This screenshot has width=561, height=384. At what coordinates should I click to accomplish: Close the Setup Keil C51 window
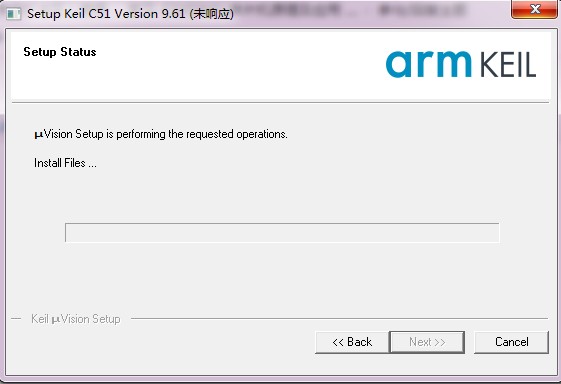click(x=534, y=9)
